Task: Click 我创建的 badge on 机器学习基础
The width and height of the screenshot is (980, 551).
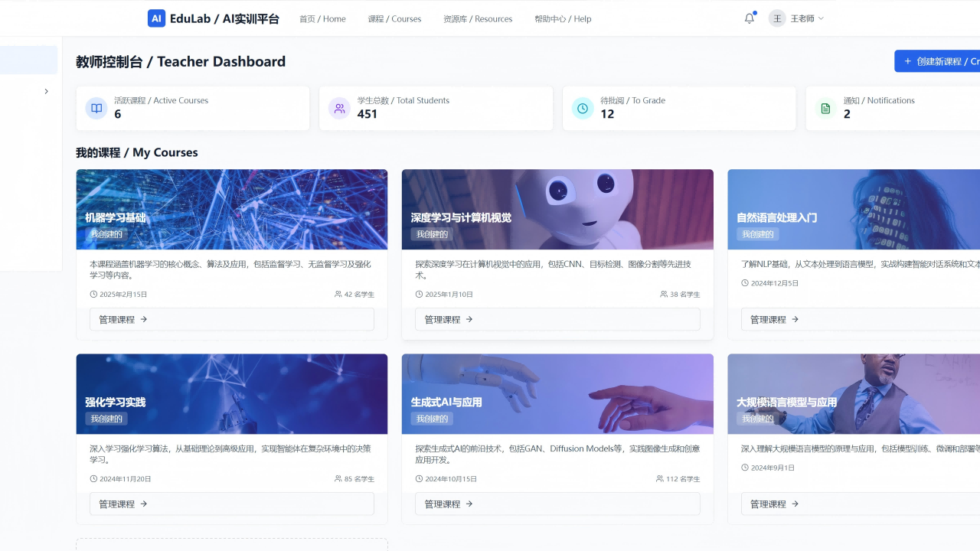Action: coord(106,234)
